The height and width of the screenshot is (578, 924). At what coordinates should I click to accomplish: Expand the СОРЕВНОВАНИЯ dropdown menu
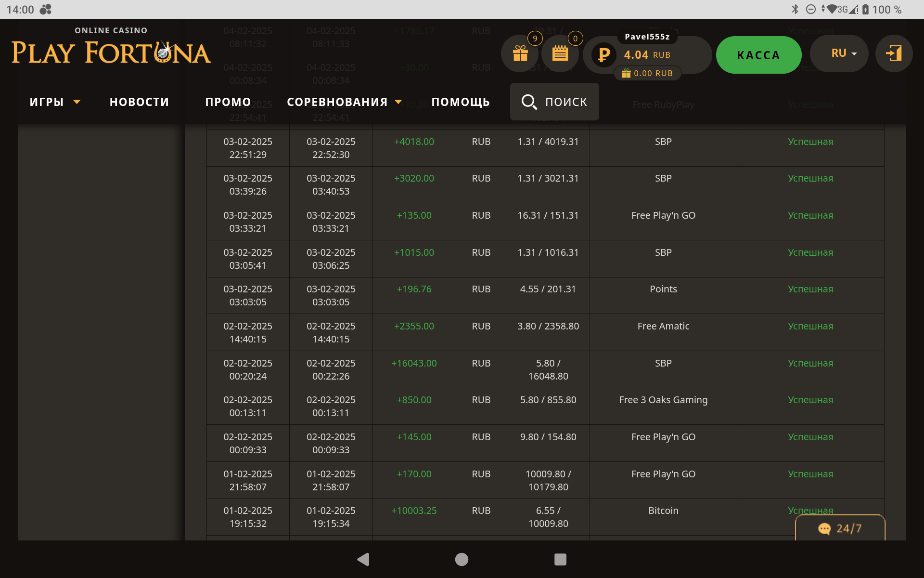(344, 102)
